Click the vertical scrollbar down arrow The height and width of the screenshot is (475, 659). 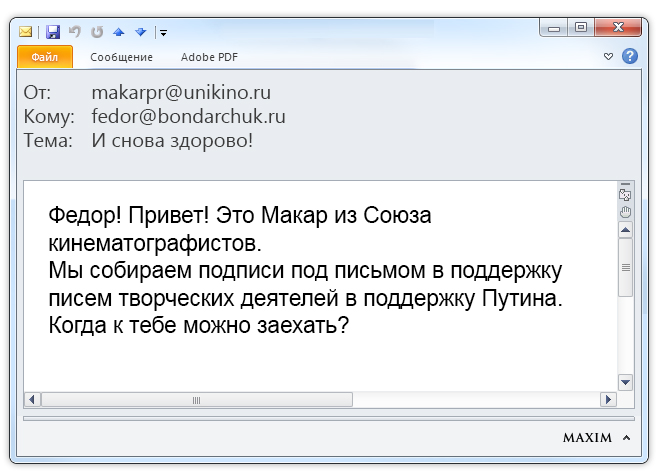coord(626,381)
